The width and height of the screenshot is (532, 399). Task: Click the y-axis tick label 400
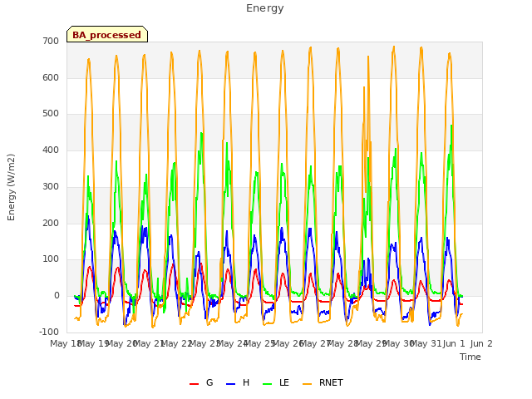51,150
